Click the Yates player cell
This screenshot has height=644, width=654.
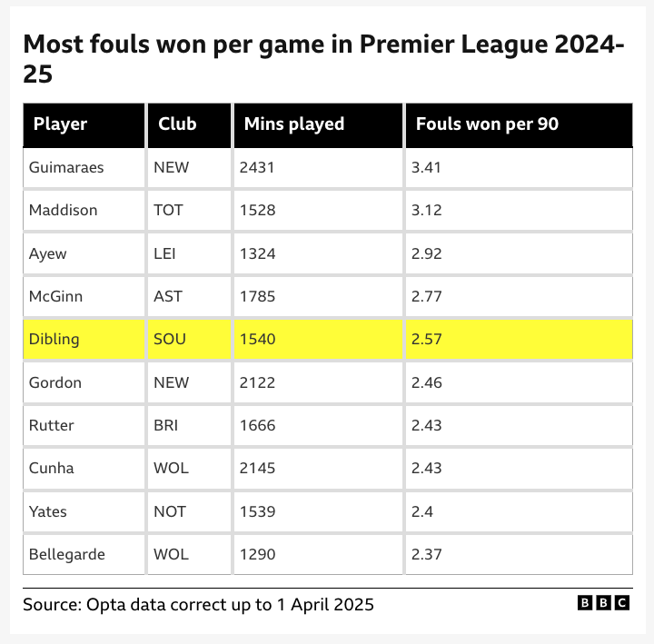(47, 511)
